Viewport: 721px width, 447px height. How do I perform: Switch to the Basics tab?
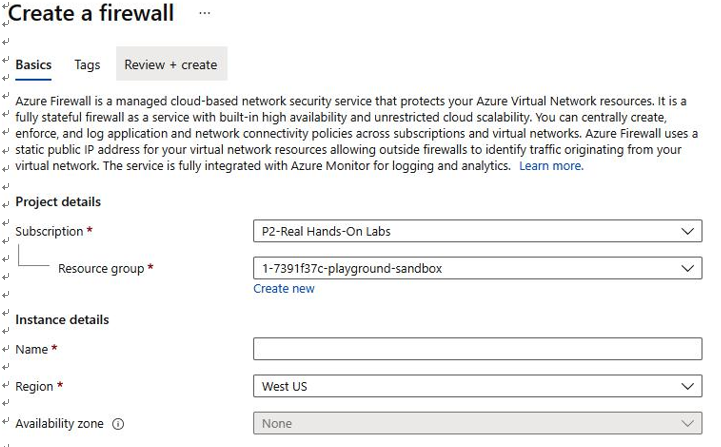[x=33, y=65]
